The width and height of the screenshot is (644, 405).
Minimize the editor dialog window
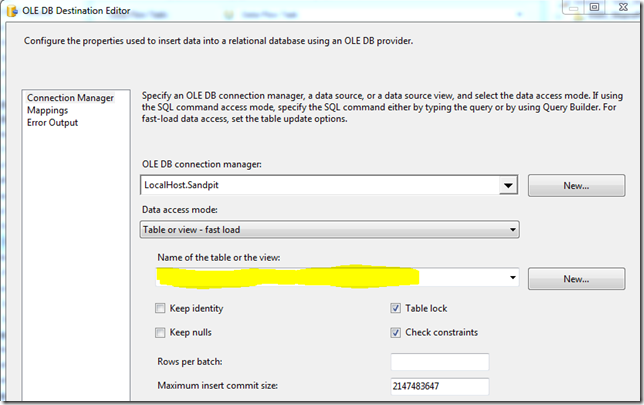coord(574,7)
